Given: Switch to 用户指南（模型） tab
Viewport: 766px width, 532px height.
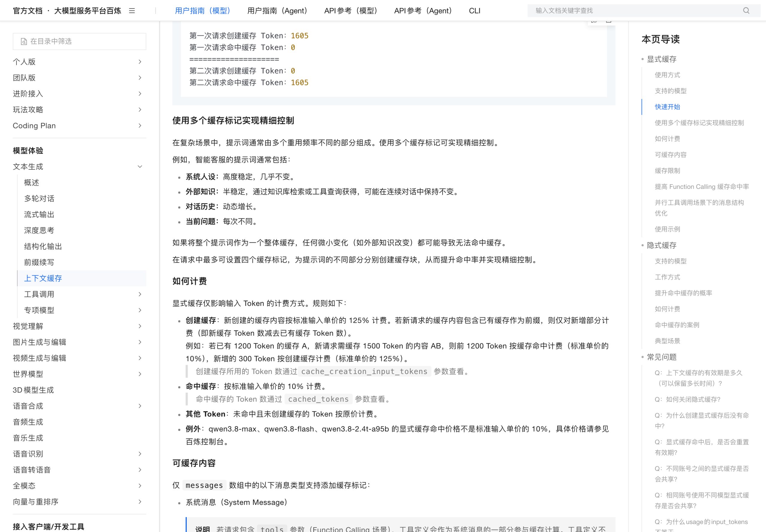Looking at the screenshot, I should pos(203,11).
